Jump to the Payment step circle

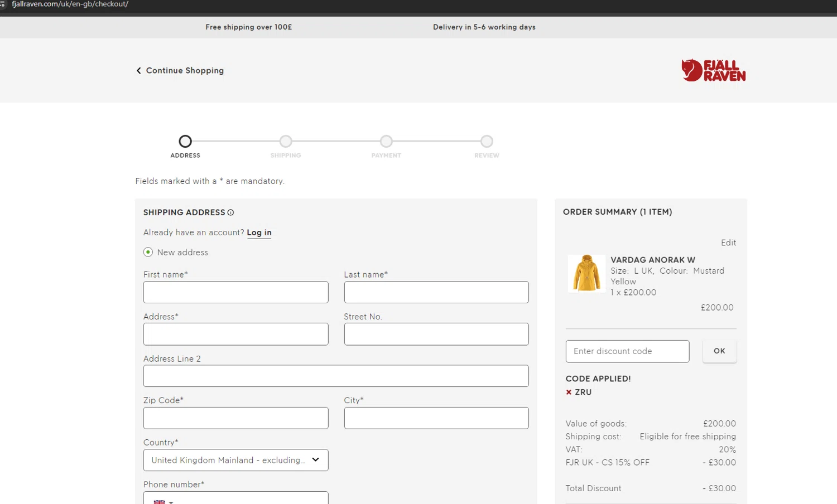click(x=386, y=142)
